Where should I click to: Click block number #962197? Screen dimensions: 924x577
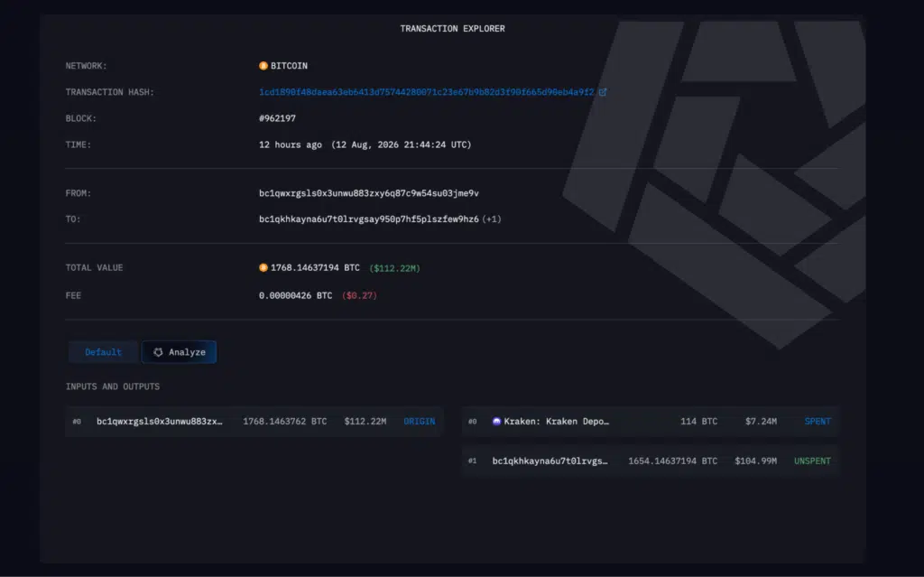278,118
